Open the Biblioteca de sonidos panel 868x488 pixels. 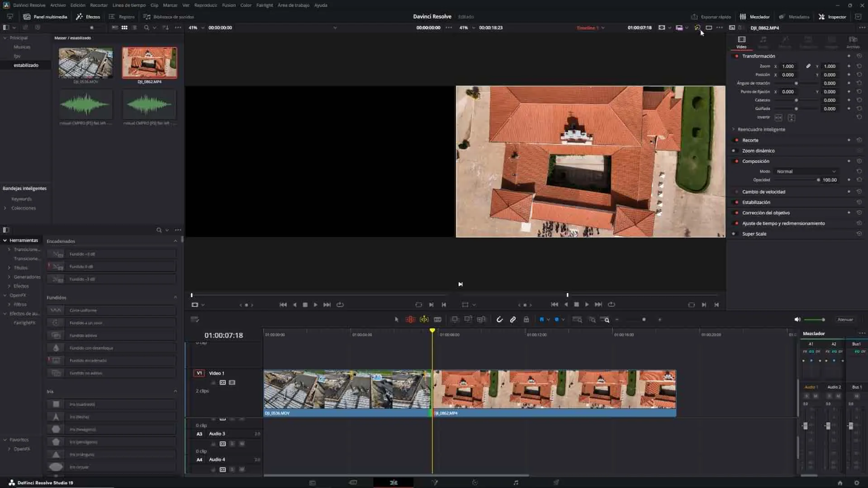[169, 17]
